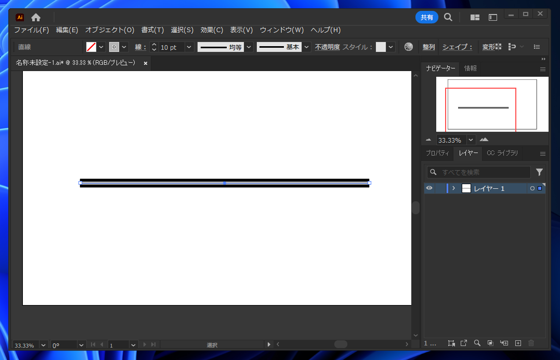This screenshot has width=560, height=360.
Task: Open the Navigator panel menu icon
Action: tap(542, 69)
